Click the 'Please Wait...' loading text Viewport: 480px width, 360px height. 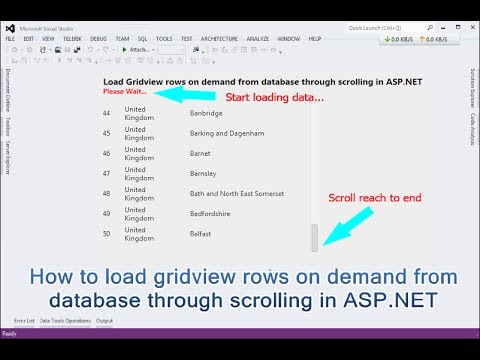tap(125, 91)
